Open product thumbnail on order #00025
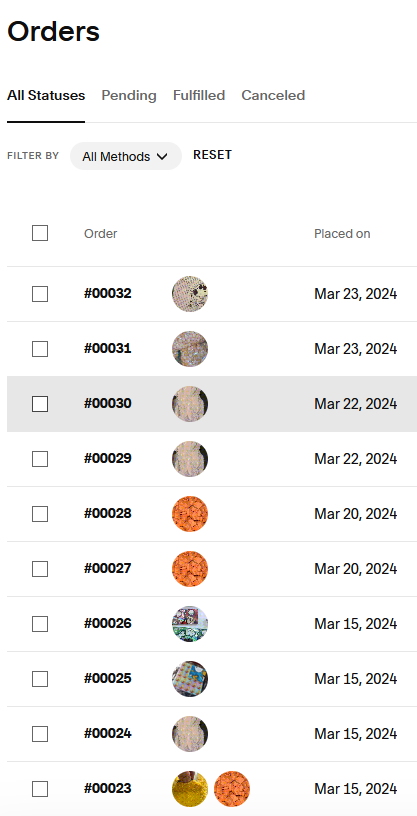417x816 pixels. pyautogui.click(x=190, y=679)
